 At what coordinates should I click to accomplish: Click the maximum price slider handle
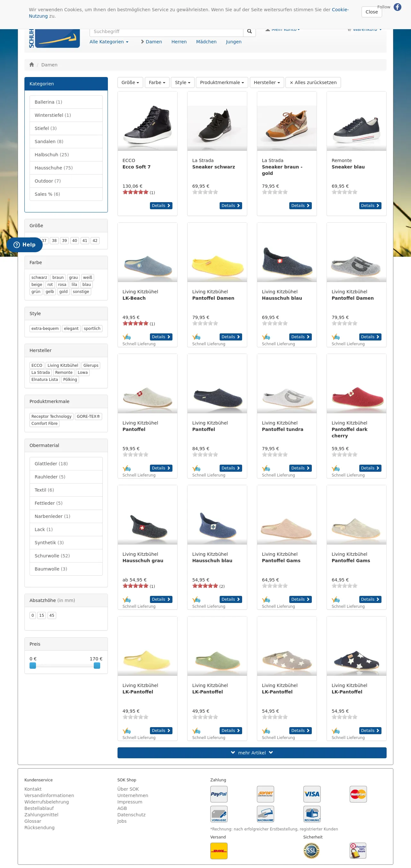(x=97, y=666)
